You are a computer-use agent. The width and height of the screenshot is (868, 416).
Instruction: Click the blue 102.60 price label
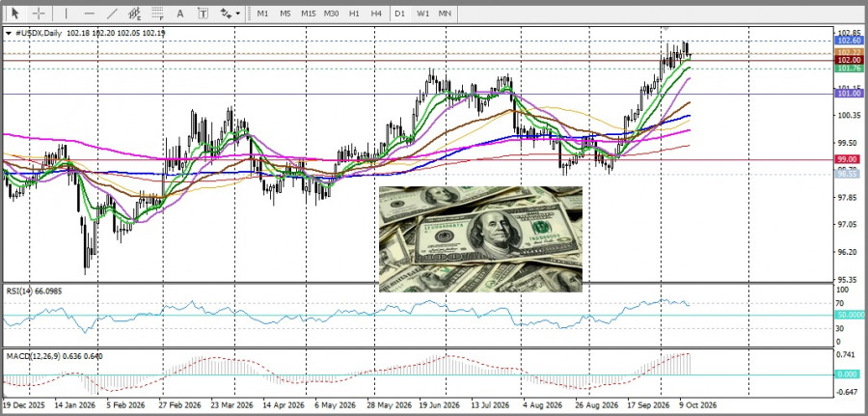(x=849, y=41)
